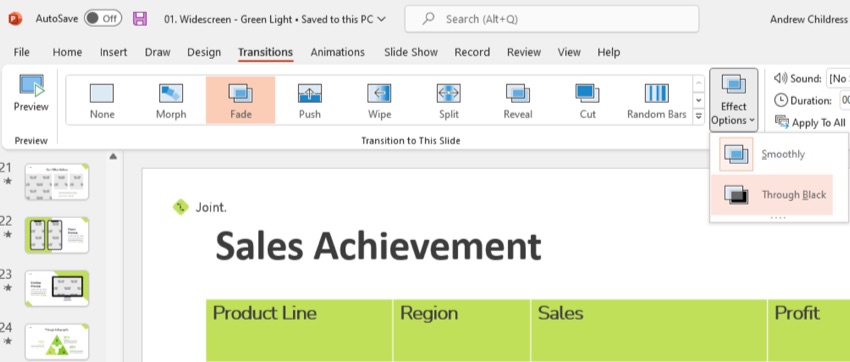Select slide 24 thumbnail
The height and width of the screenshot is (362, 850).
[56, 341]
